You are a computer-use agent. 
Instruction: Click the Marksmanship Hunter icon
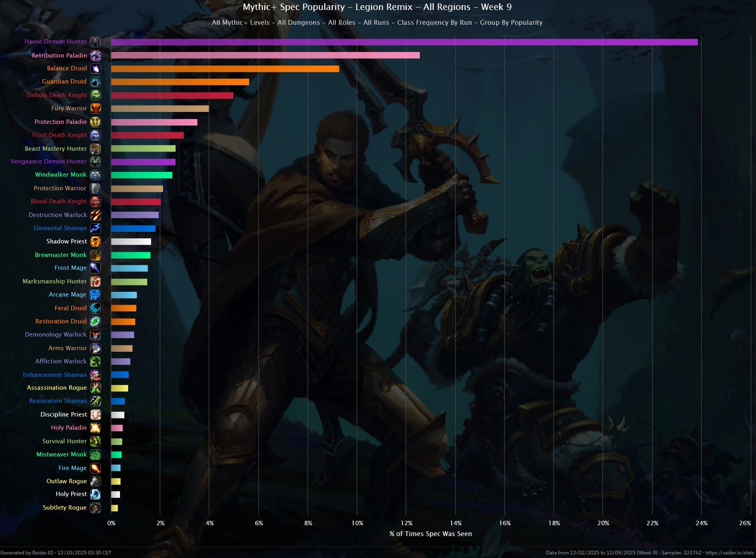[x=95, y=281]
